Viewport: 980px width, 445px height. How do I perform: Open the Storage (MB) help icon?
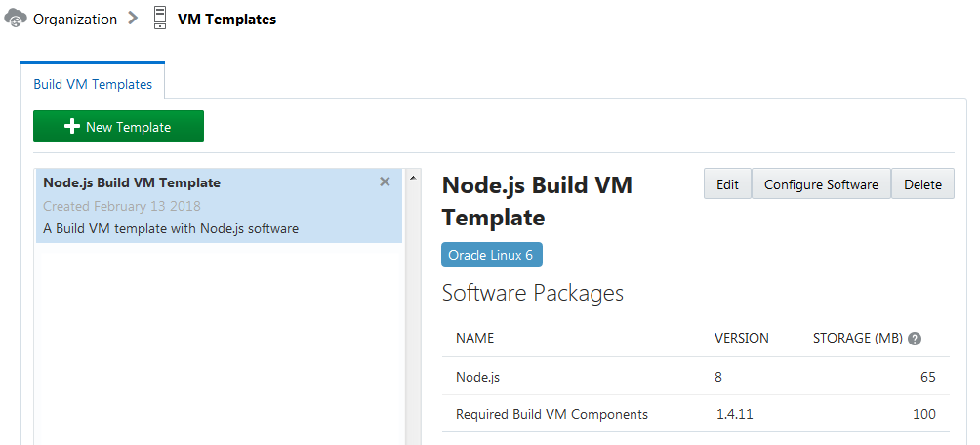(x=915, y=339)
